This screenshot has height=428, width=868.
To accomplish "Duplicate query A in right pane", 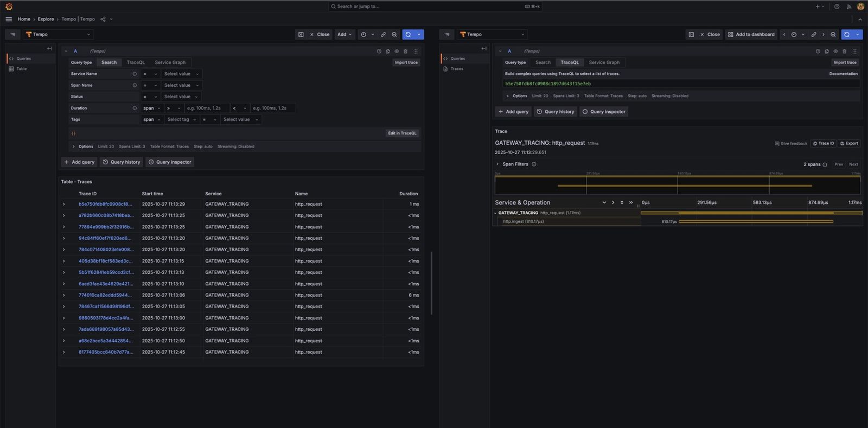I will [827, 51].
